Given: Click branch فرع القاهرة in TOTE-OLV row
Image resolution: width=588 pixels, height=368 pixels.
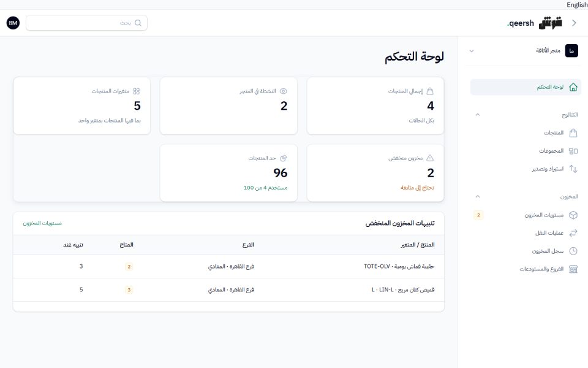Looking at the screenshot, I should coord(231,267).
